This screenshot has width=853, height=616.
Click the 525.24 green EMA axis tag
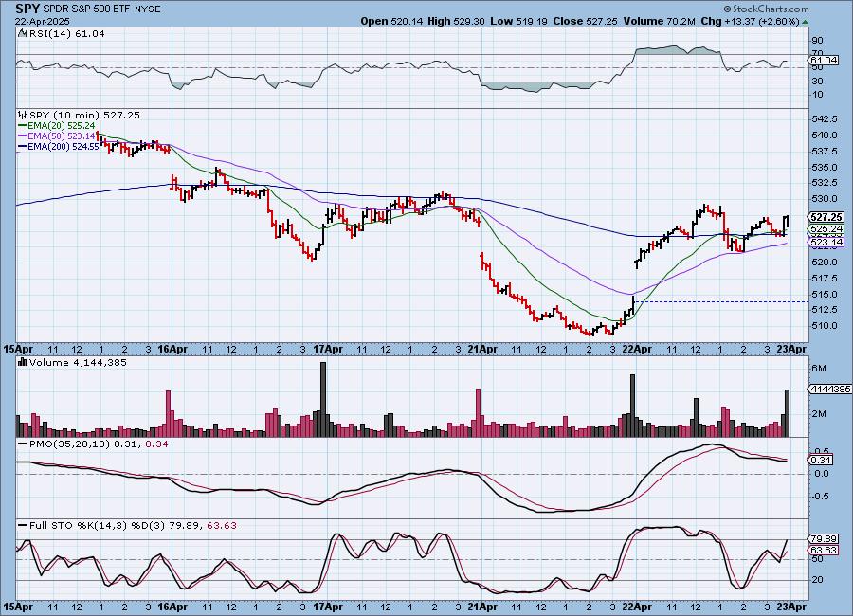826,229
